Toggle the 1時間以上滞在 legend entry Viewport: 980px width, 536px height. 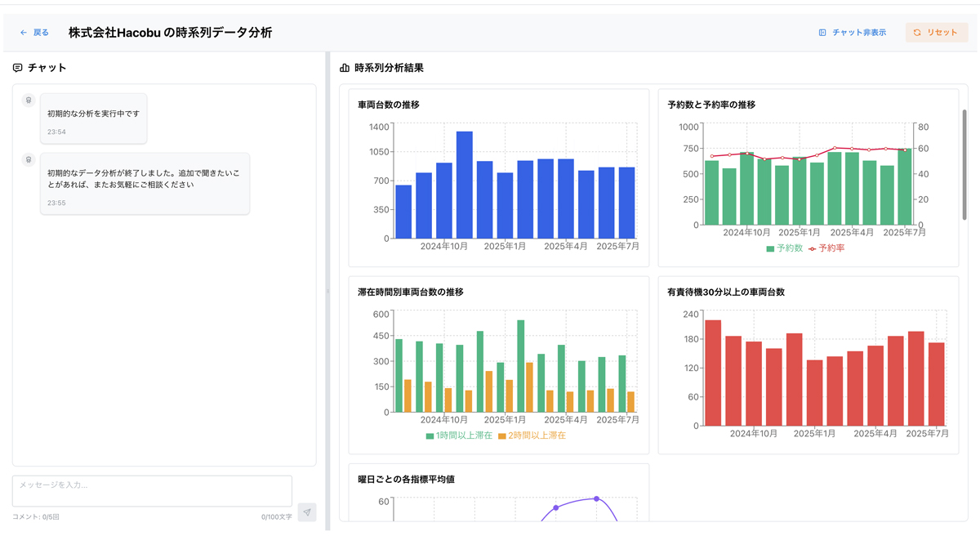click(x=459, y=435)
